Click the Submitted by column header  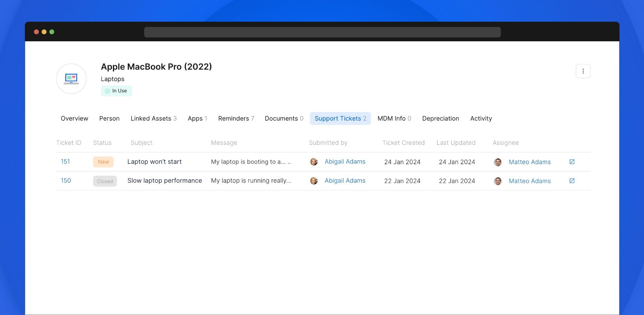328,142
